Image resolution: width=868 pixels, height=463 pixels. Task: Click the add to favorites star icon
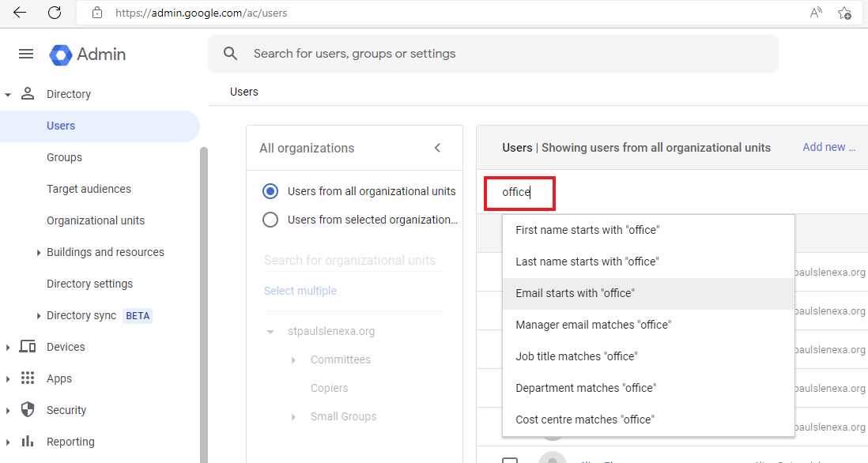pyautogui.click(x=844, y=13)
